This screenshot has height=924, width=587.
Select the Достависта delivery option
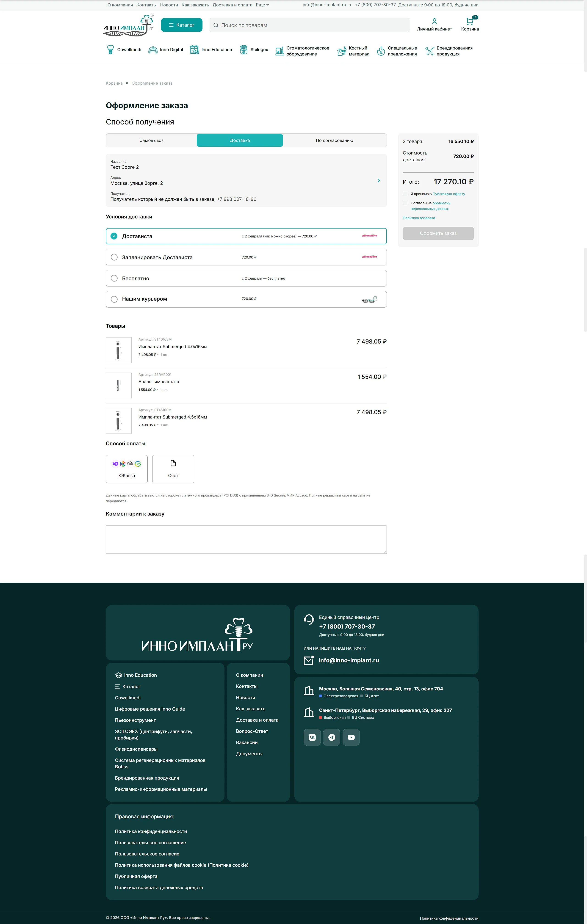(246, 236)
